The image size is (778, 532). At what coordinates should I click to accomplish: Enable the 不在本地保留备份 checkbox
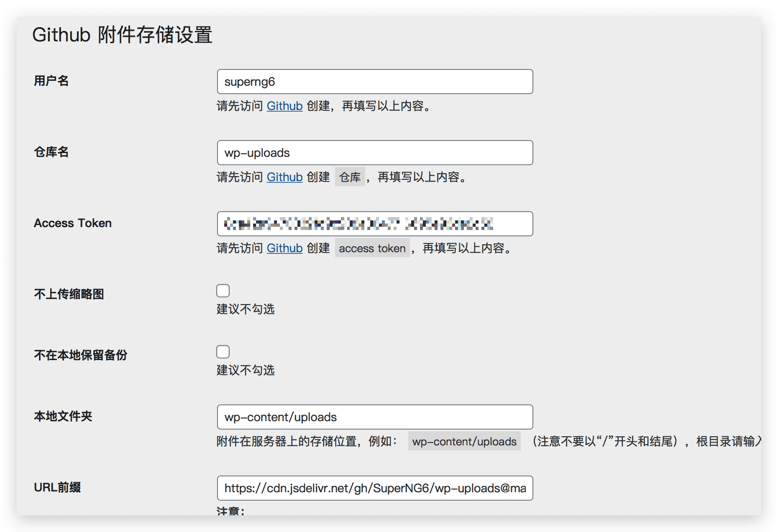(x=223, y=352)
